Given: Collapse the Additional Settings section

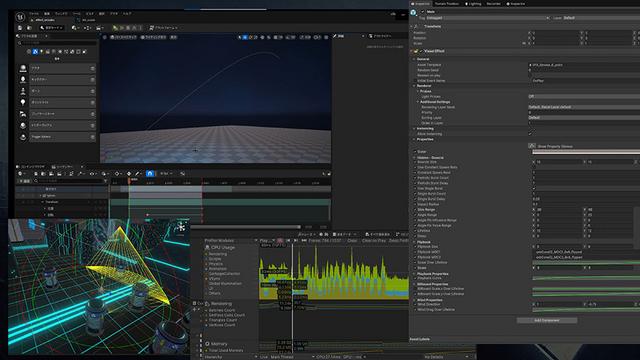Looking at the screenshot, I should pyautogui.click(x=418, y=102).
